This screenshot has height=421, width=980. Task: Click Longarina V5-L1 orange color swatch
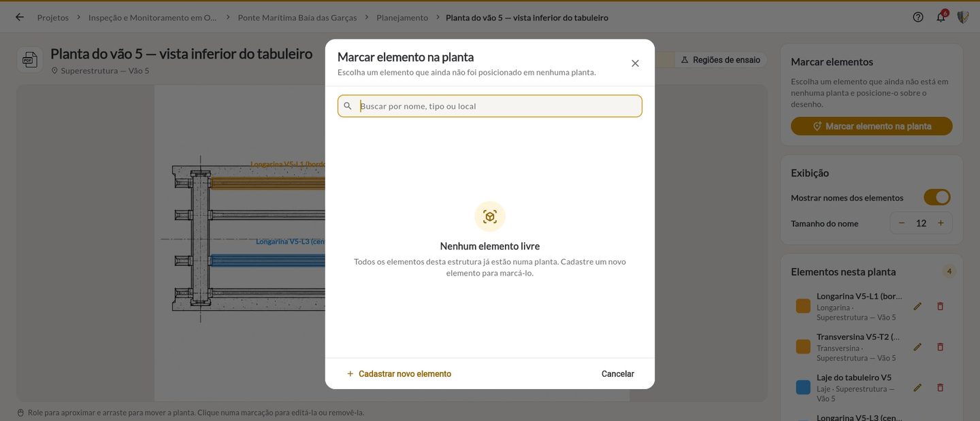point(803,306)
